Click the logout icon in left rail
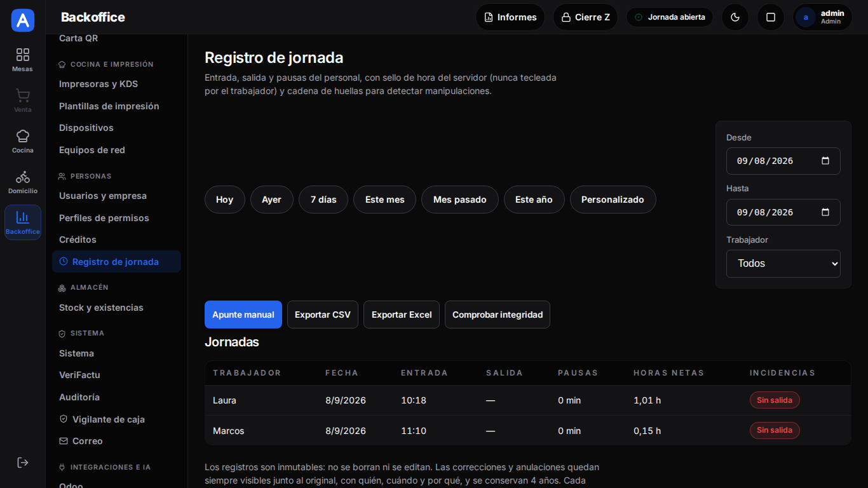Screen dimensions: 868x488 coord(23,463)
